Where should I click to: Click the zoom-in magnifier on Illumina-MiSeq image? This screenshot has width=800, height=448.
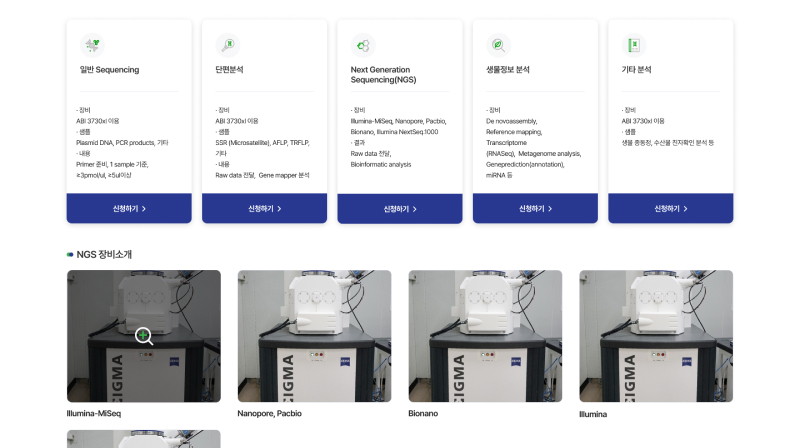click(144, 336)
